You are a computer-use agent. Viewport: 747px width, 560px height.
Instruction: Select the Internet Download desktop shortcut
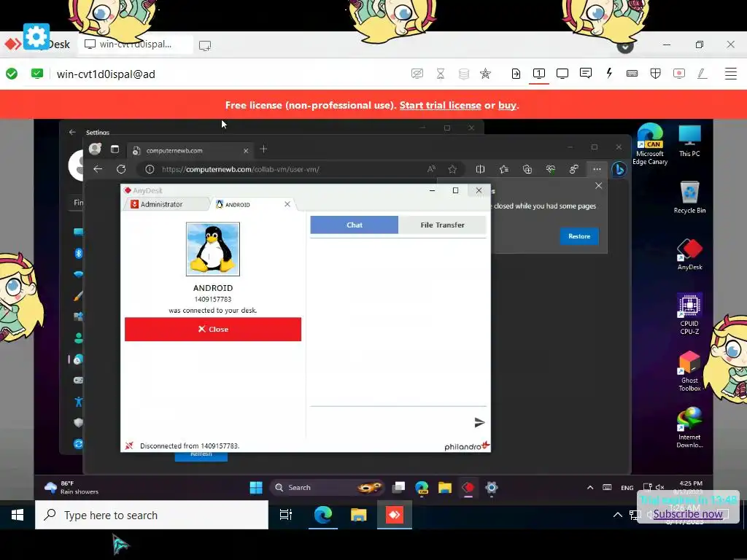(x=689, y=427)
